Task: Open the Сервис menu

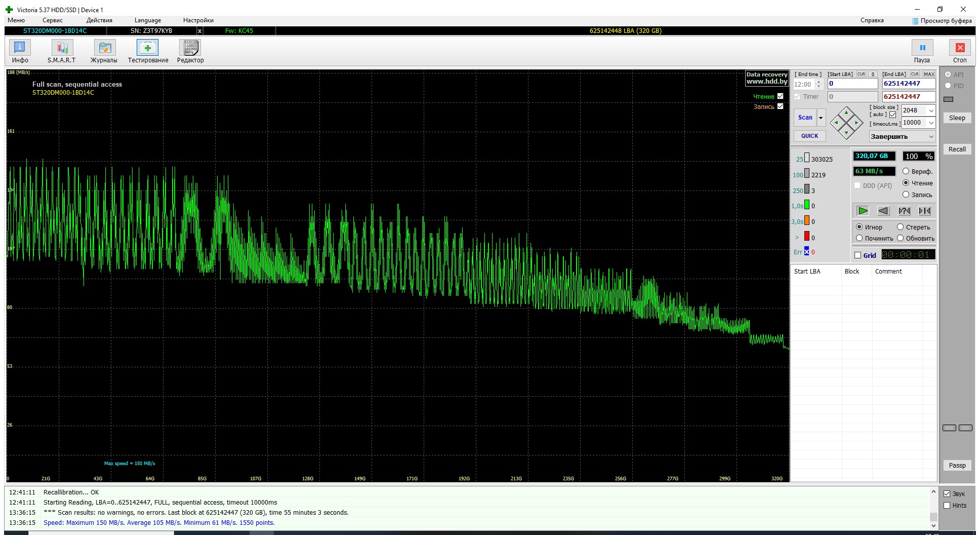Action: click(x=53, y=20)
